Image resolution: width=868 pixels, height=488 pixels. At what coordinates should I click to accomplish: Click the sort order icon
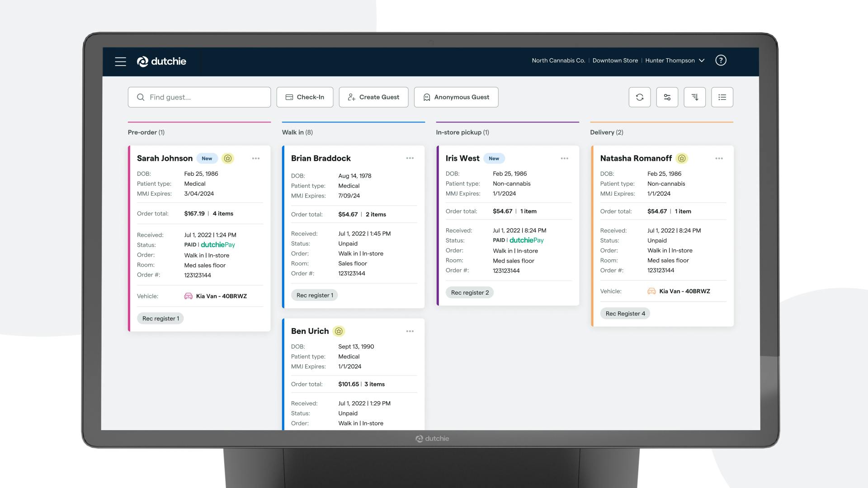pyautogui.click(x=695, y=97)
